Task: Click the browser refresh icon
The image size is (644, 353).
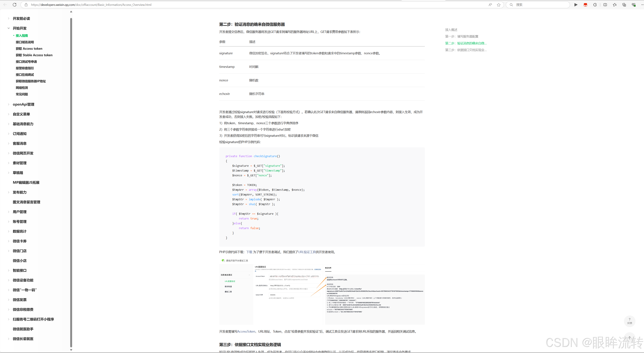Action: pos(15,5)
